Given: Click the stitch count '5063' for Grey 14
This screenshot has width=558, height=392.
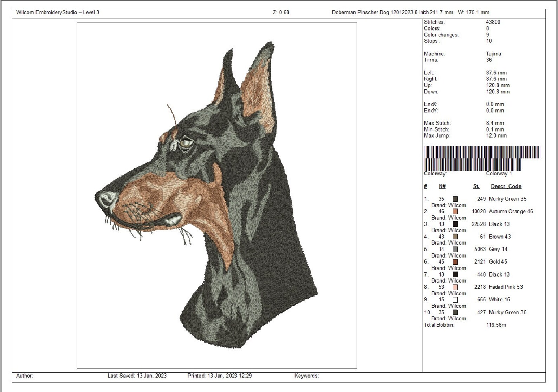Looking at the screenshot, I should [480, 250].
